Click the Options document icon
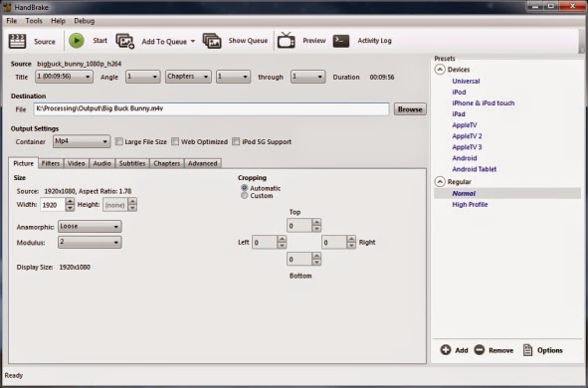This screenshot has width=588, height=388. point(527,350)
